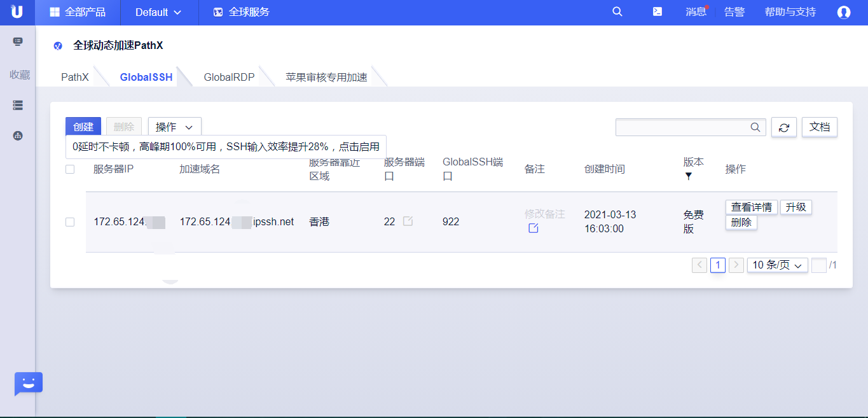The width and height of the screenshot is (868, 418).
Task: Open the search magnifier in top bar
Action: coord(617,12)
